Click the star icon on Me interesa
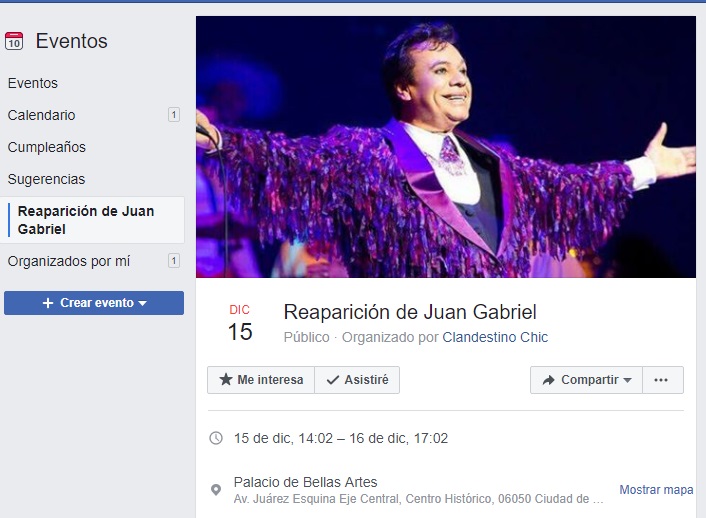Image resolution: width=706 pixels, height=518 pixels. point(226,380)
